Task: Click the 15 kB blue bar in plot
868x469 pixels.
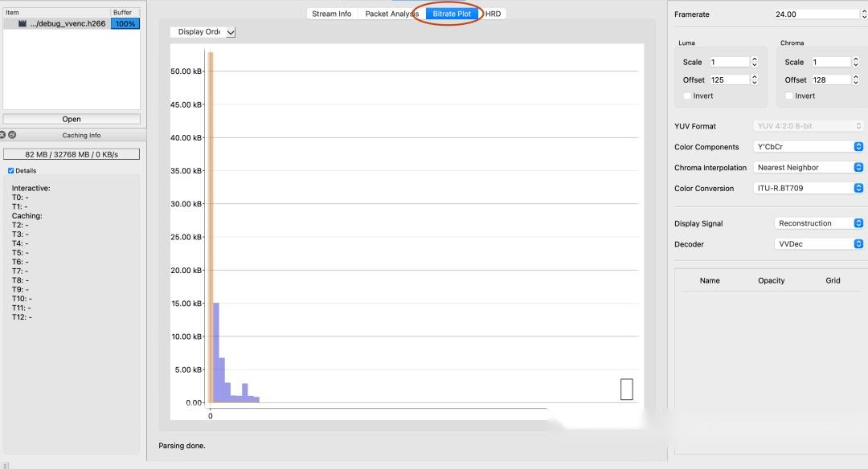Action: coord(216,353)
